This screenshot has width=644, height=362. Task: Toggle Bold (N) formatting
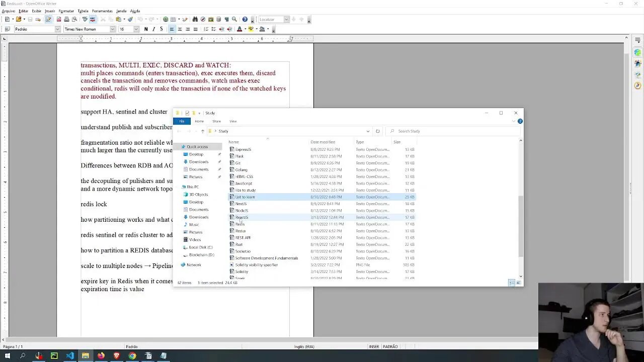[x=146, y=29]
